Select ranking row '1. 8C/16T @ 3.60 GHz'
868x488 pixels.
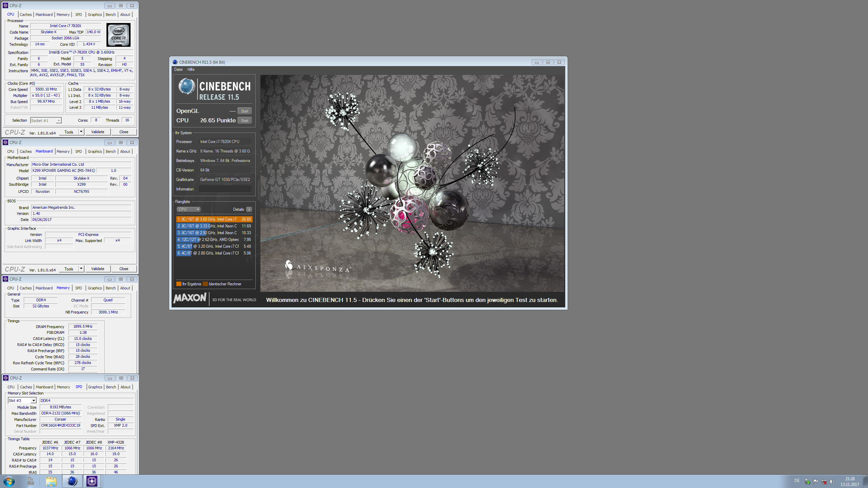214,219
